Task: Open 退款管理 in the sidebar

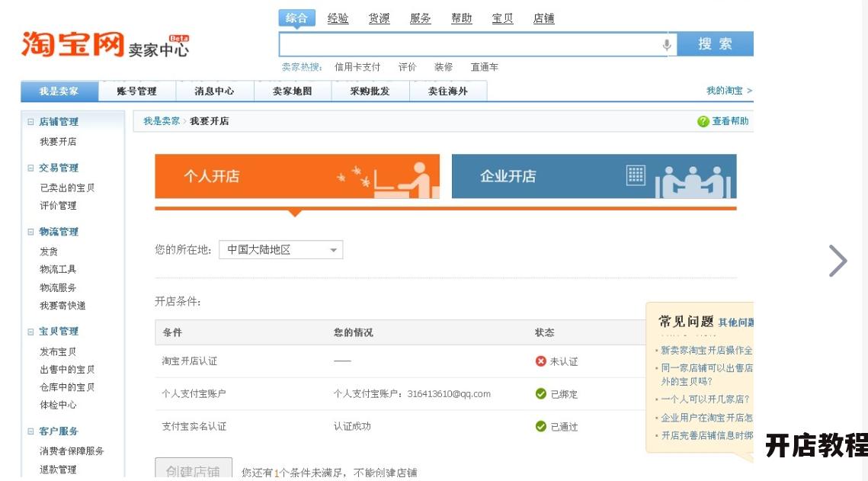Action: [x=58, y=470]
